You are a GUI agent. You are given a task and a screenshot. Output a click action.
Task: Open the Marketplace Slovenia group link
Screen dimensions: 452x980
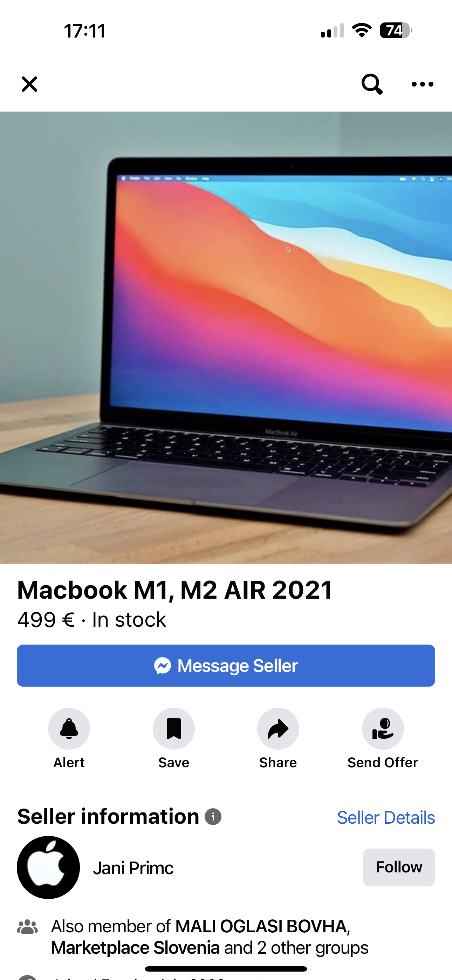point(136,948)
